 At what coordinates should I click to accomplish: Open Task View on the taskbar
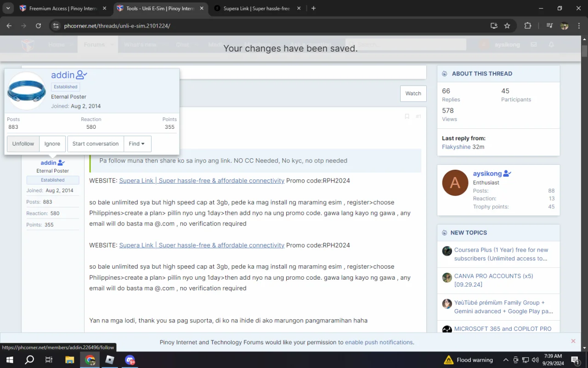click(x=49, y=360)
